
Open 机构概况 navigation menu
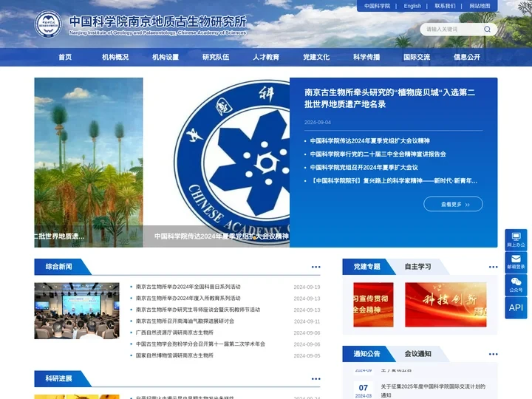tap(115, 57)
